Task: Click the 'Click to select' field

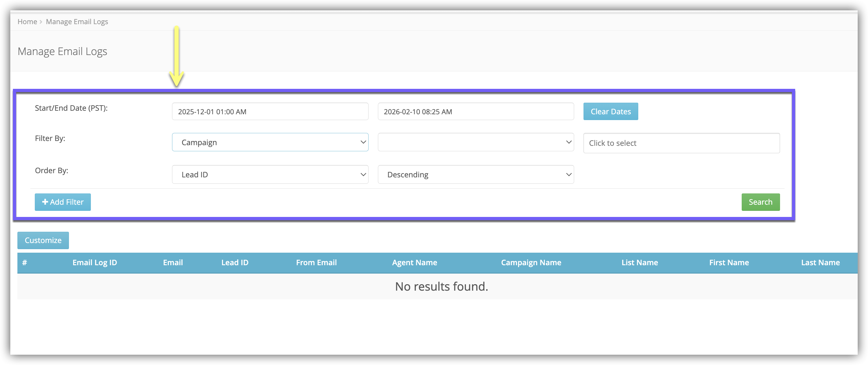Action: tap(681, 143)
